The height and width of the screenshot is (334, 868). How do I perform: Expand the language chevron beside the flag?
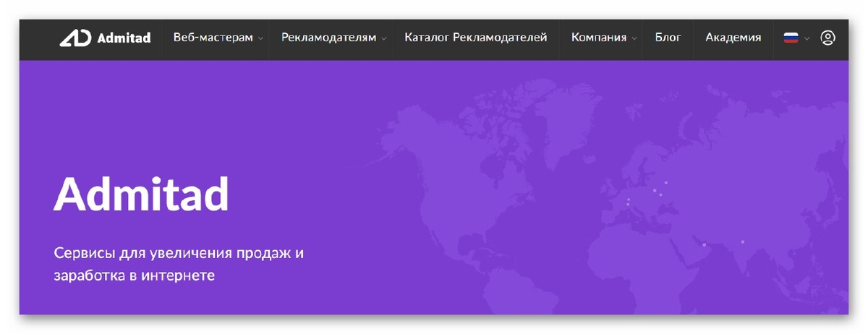807,38
